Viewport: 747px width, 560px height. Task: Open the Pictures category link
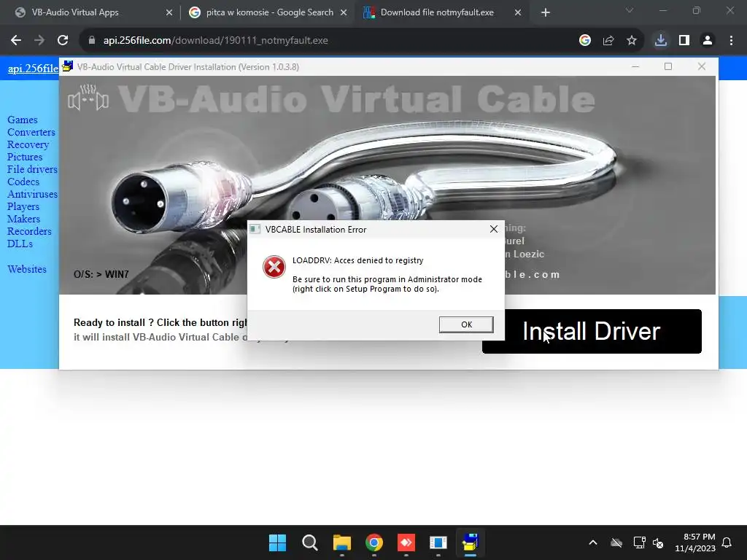pos(25,157)
